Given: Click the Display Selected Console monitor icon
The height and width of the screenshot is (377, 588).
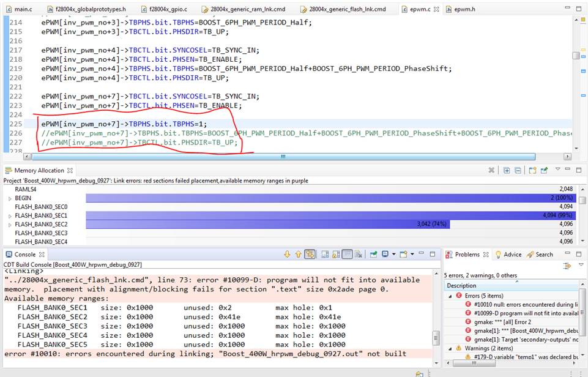Looking at the screenshot, I should coord(385,255).
